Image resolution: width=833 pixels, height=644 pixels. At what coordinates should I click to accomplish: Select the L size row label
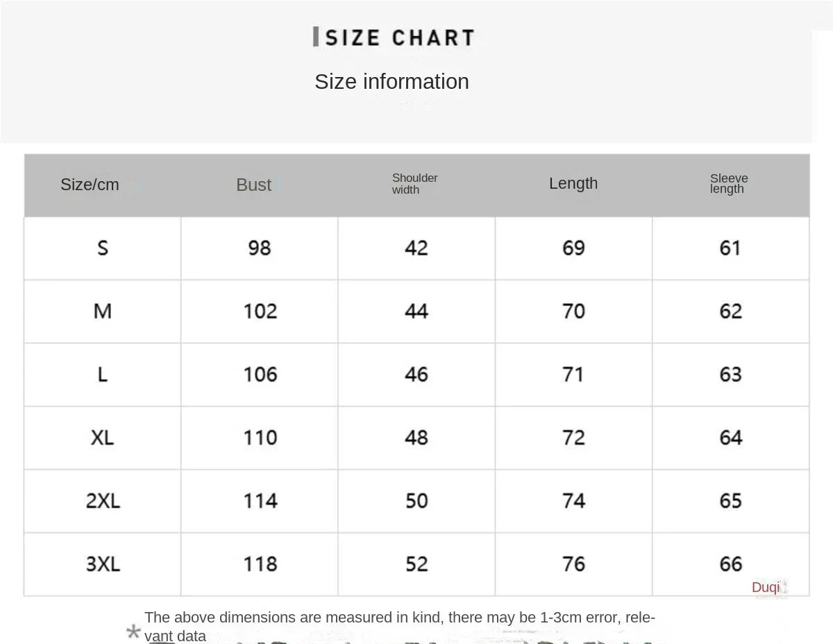(103, 375)
